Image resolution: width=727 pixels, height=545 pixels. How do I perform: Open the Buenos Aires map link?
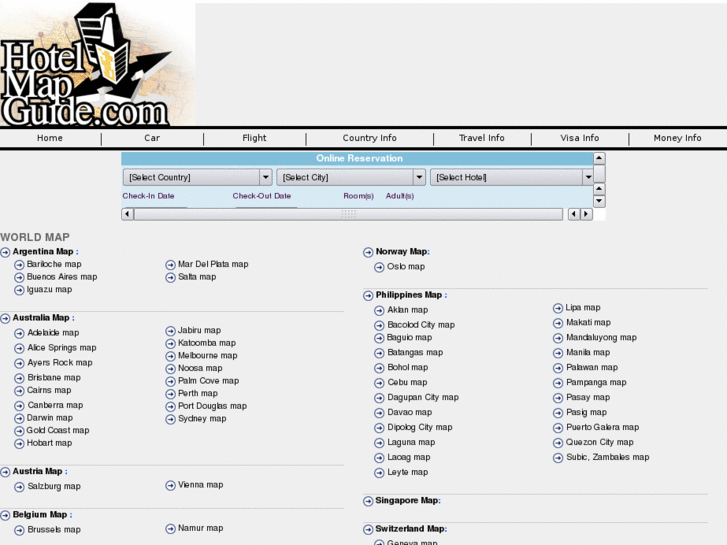62,276
